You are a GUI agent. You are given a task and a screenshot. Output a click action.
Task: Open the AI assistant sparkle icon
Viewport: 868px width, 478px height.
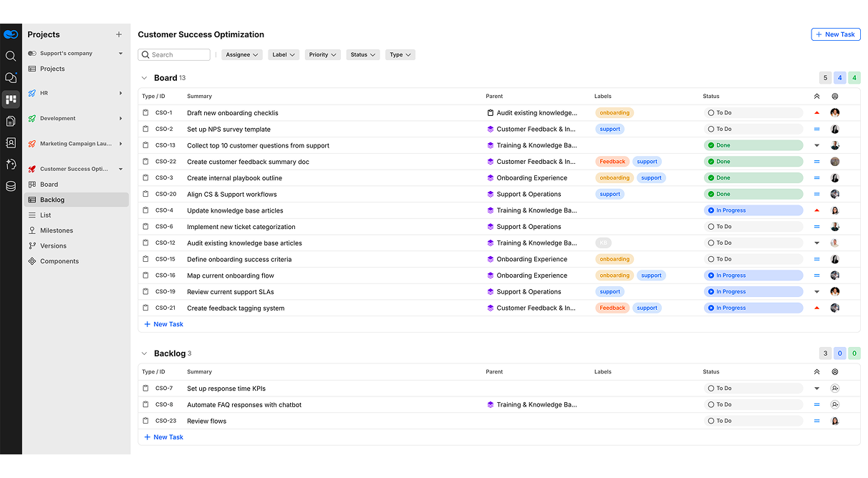(11, 164)
